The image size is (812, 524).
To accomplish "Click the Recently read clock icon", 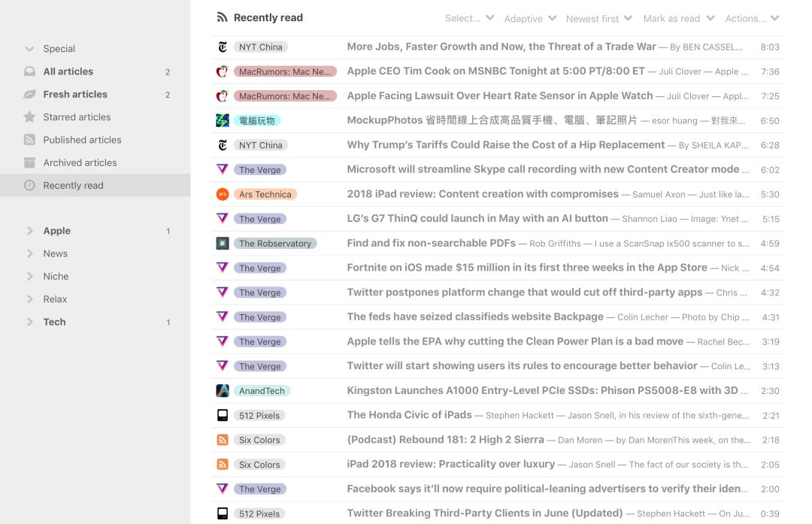I will (29, 186).
